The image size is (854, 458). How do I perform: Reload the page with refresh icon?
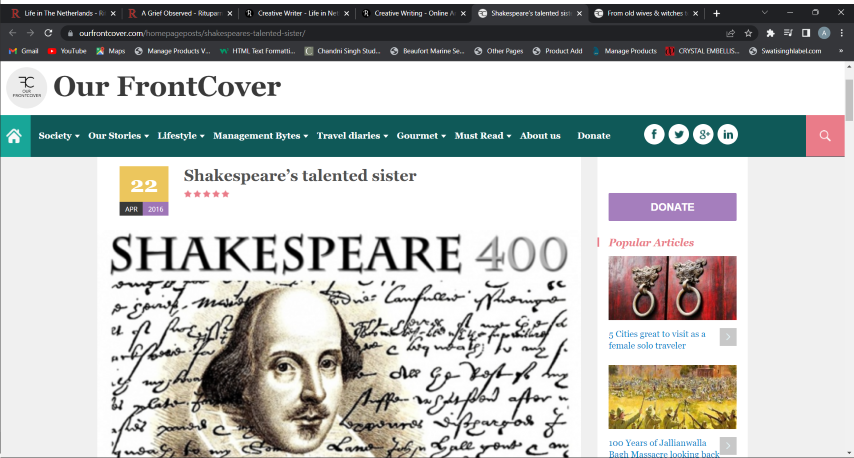click(x=48, y=33)
